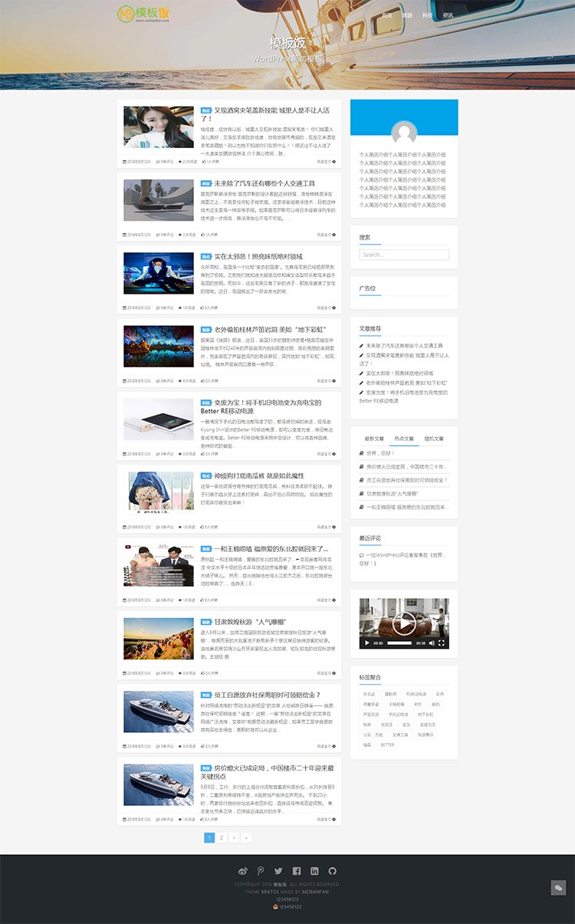Viewport: 575px width, 924px height.
Task: Switch to 热点文章 tab
Action: pyautogui.click(x=404, y=439)
